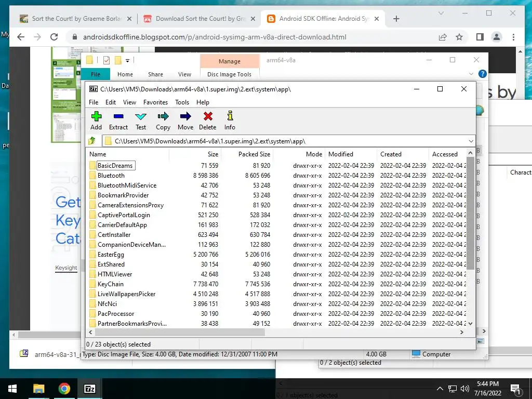Open the Disc Image Tools ribbon tab

[x=229, y=74]
